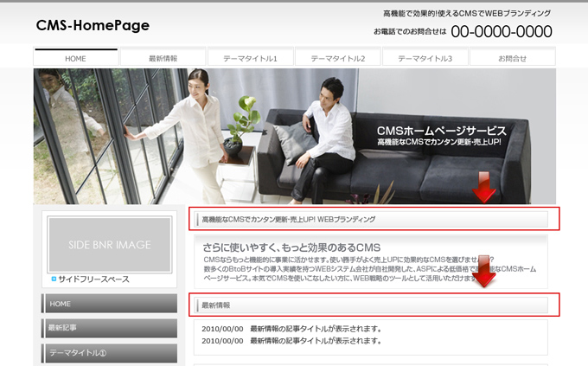Open 最新記事 in the sidebar menu

coord(109,328)
